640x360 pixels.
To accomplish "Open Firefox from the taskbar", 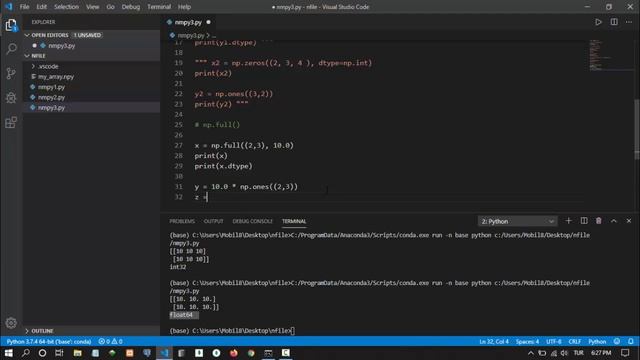I will click(x=233, y=353).
